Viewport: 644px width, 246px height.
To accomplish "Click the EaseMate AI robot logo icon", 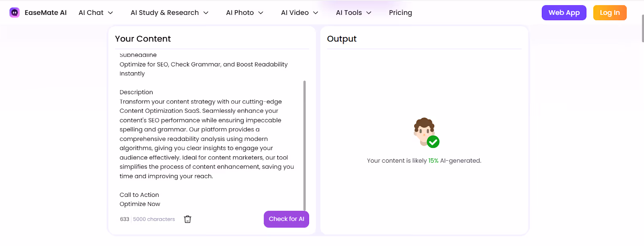I will tap(14, 12).
